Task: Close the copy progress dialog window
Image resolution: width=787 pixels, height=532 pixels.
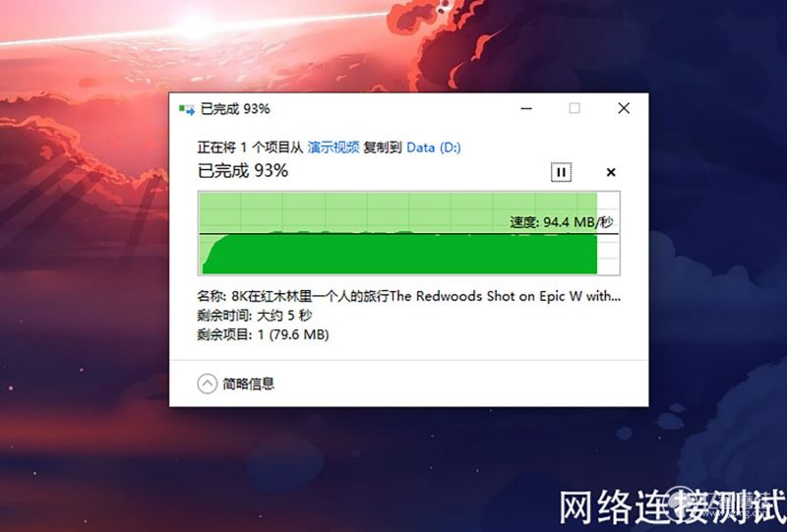Action: click(x=624, y=108)
